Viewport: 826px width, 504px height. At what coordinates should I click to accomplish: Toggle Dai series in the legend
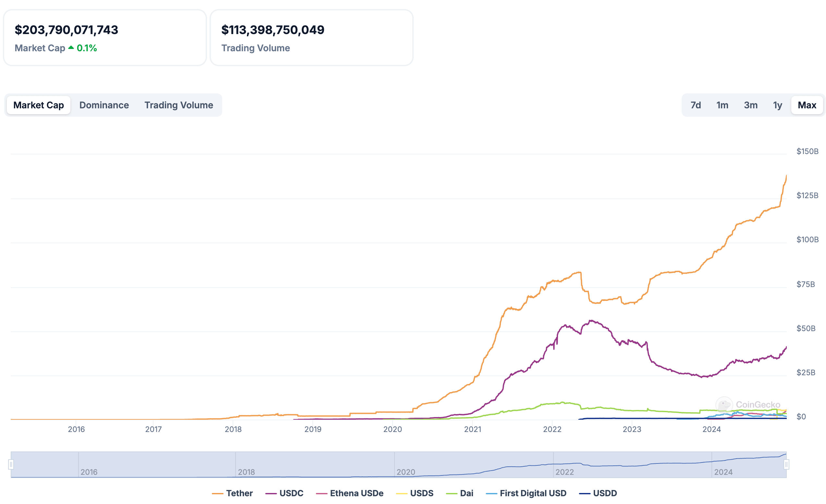pos(460,493)
